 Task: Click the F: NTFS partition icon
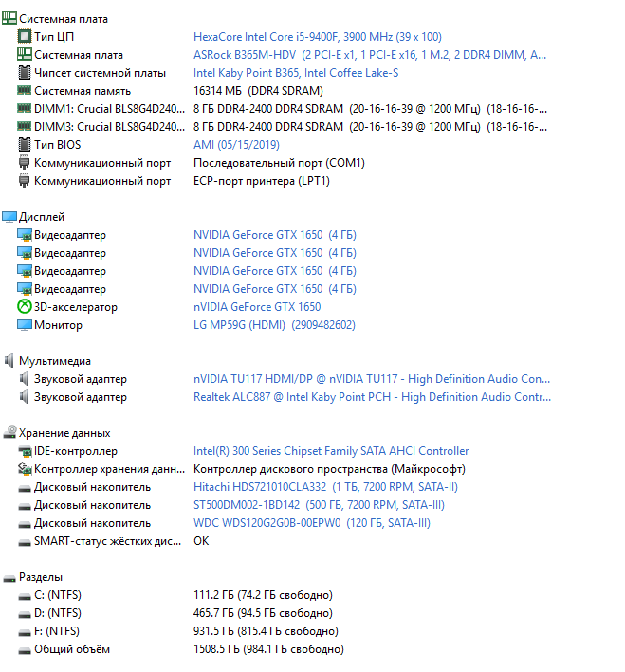tap(25, 632)
